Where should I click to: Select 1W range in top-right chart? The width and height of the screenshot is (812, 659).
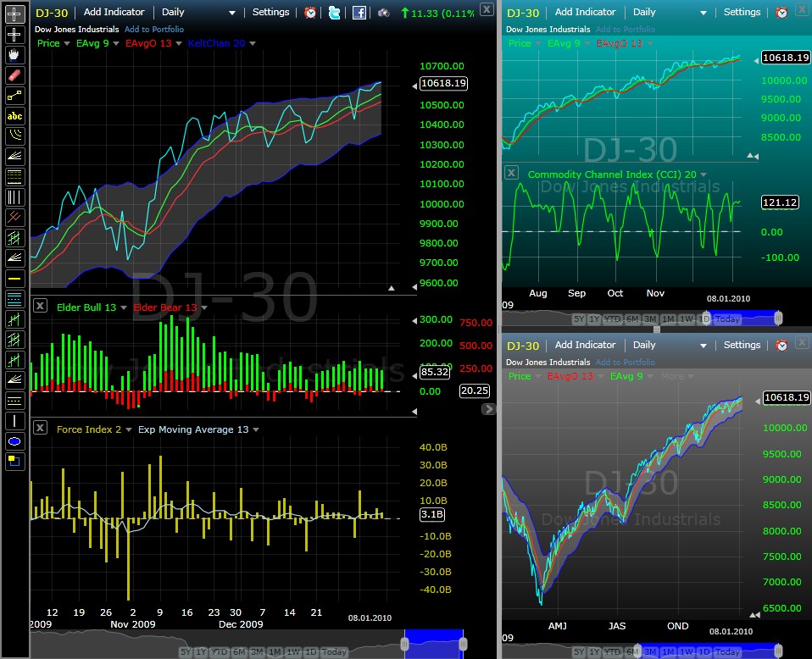(687, 318)
